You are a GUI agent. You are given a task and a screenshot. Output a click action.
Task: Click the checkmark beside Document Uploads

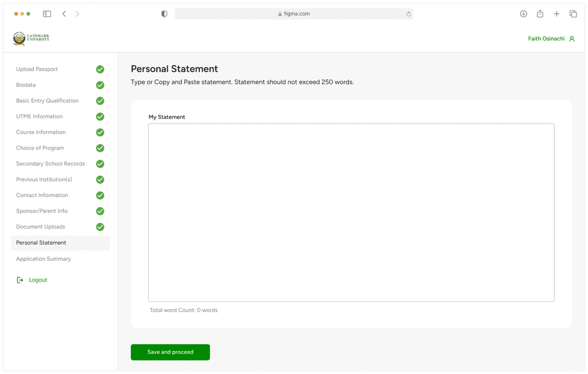coord(100,227)
